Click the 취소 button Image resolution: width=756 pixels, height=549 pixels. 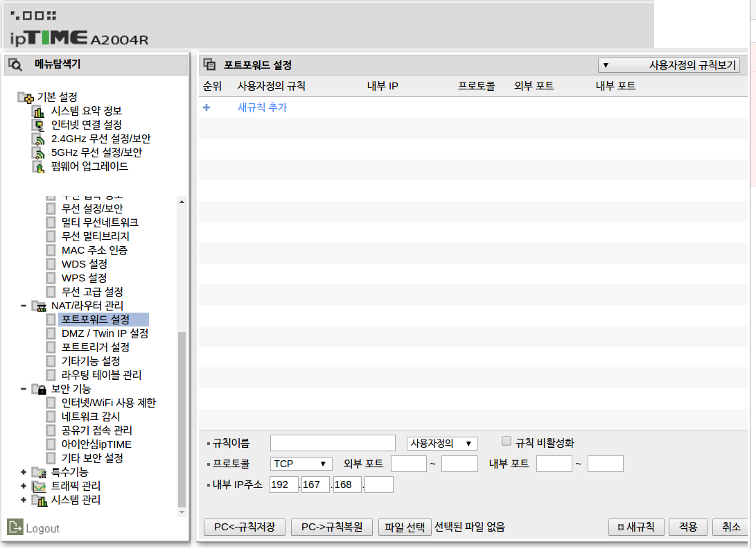(731, 528)
